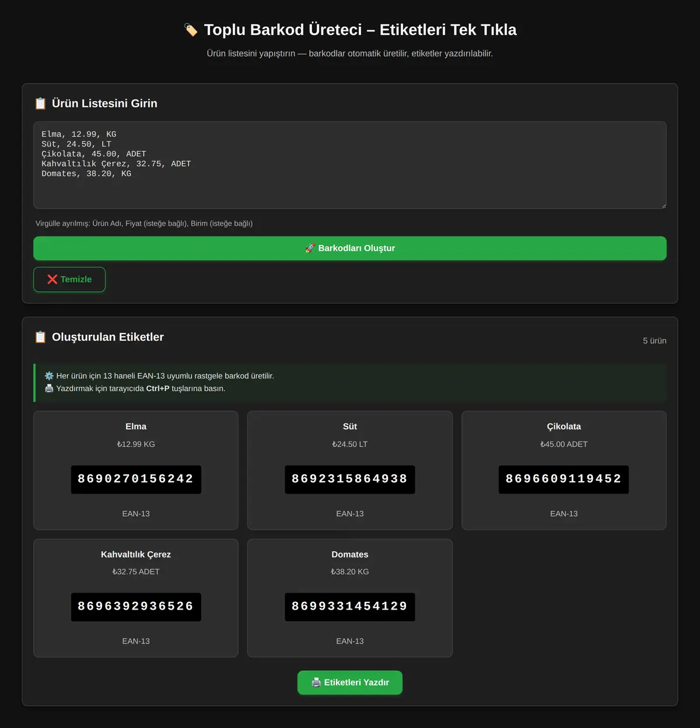The image size is (700, 728).
Task: Click the ₺45.00 ADET price text
Action: [564, 444]
